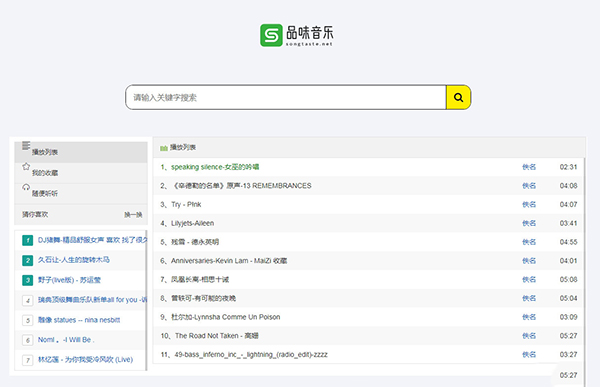Screen dimensions: 600x387
Task: Click the blue link on the Lilyjets-Aileen row
Action: click(x=529, y=223)
